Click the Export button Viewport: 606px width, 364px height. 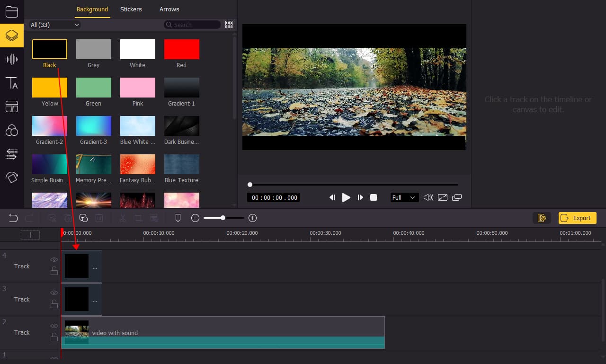click(577, 218)
